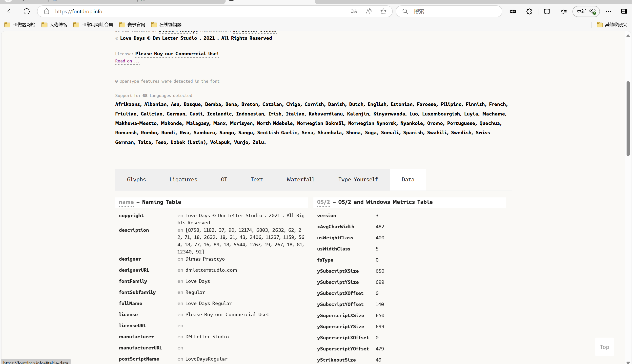
Task: Click the OS/2 table link
Action: [323, 202]
